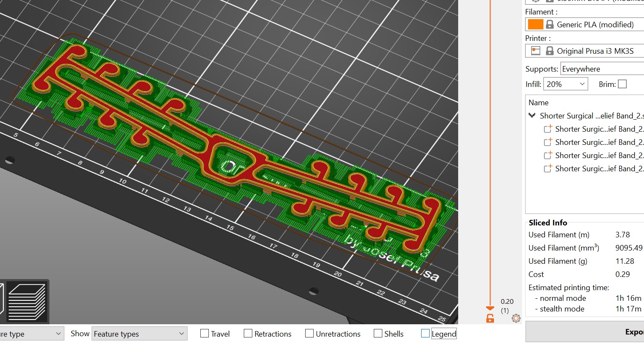Check the Brim checkbox
The width and height of the screenshot is (644, 343).
pos(622,84)
